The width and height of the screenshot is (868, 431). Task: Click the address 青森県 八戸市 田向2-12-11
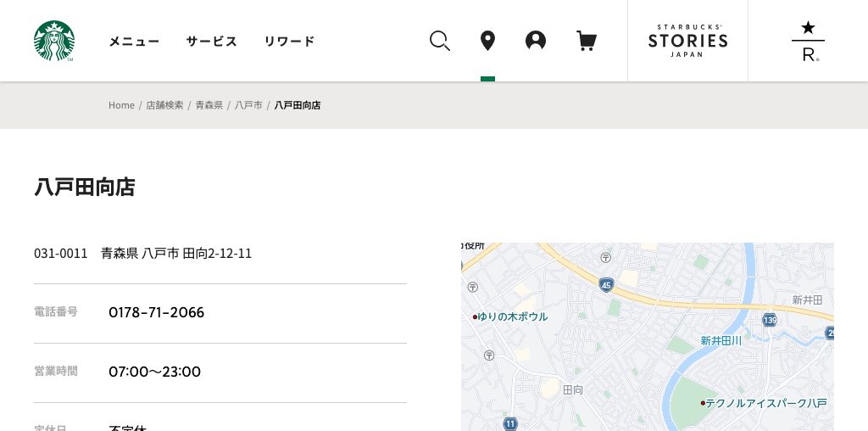(x=176, y=254)
